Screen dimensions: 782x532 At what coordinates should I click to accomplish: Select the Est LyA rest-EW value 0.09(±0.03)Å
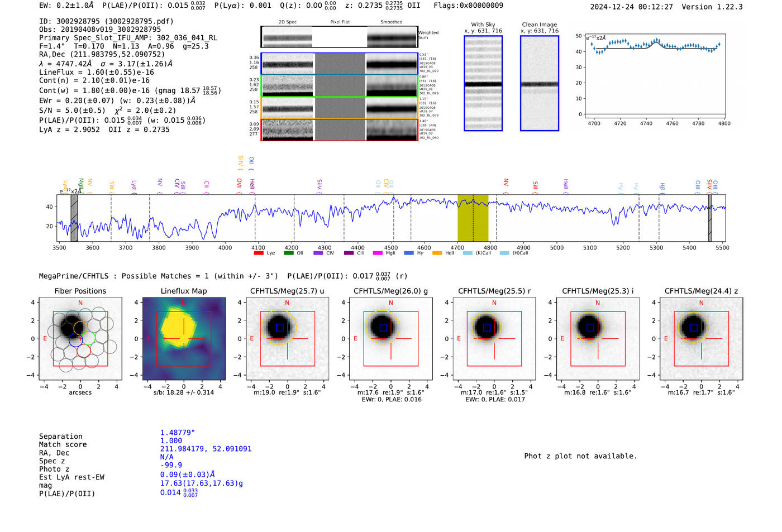(188, 475)
